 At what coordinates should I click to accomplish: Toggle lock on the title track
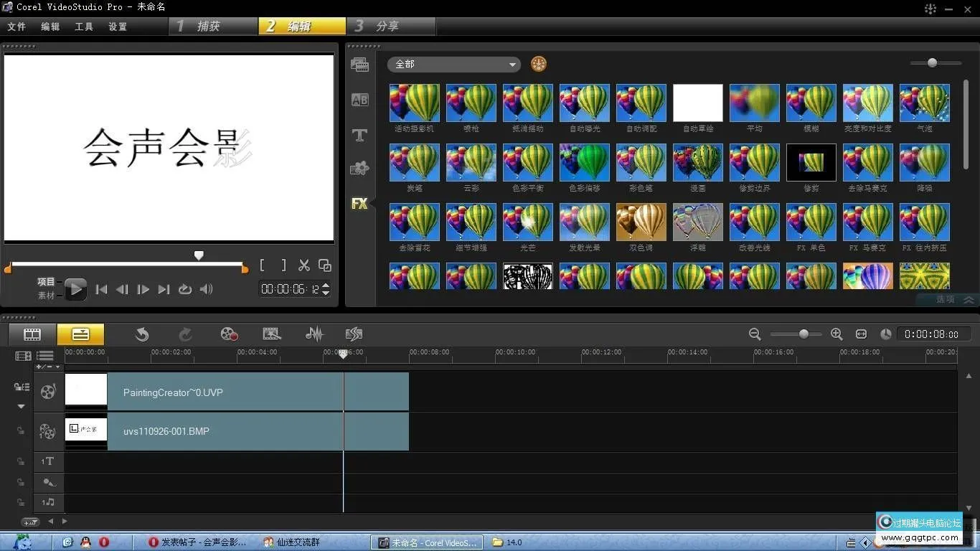[21, 462]
